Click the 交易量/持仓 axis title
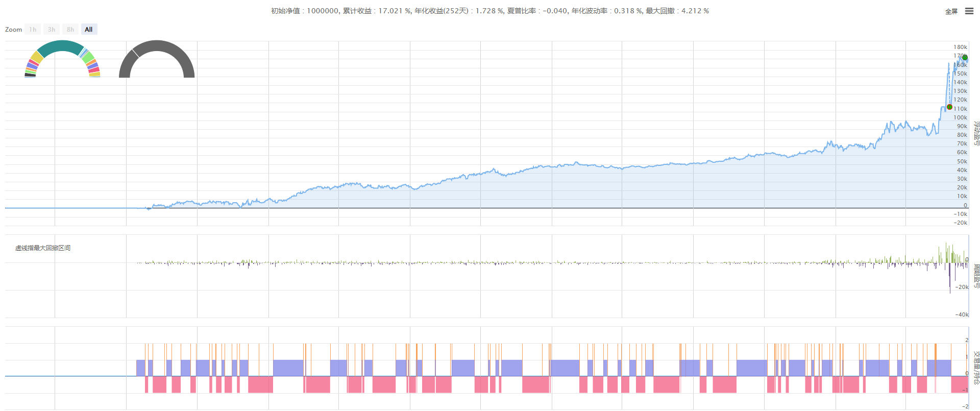This screenshot has height=411, width=980. [976, 367]
